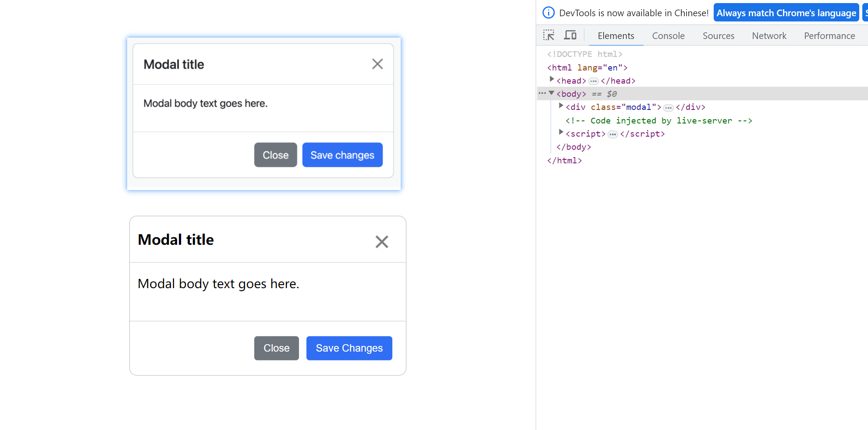868x430 pixels.
Task: Toggle the device toolbar icon
Action: point(570,35)
